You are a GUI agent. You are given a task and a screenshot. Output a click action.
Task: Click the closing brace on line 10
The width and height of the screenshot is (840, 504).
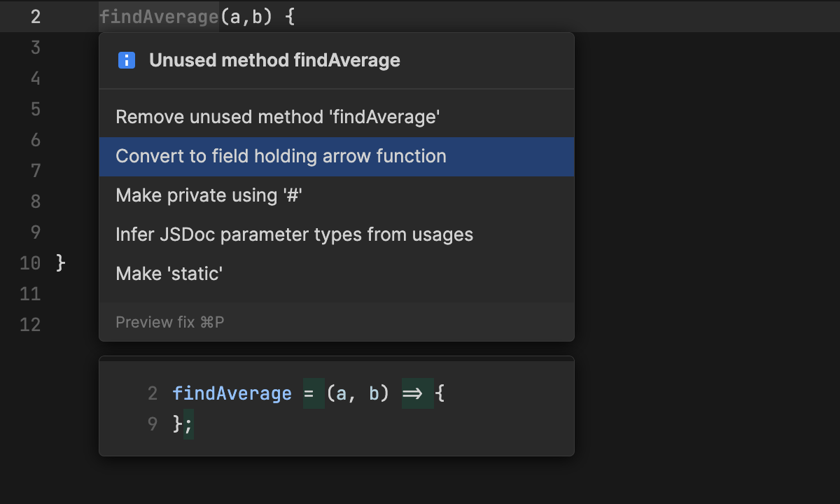pos(60,263)
